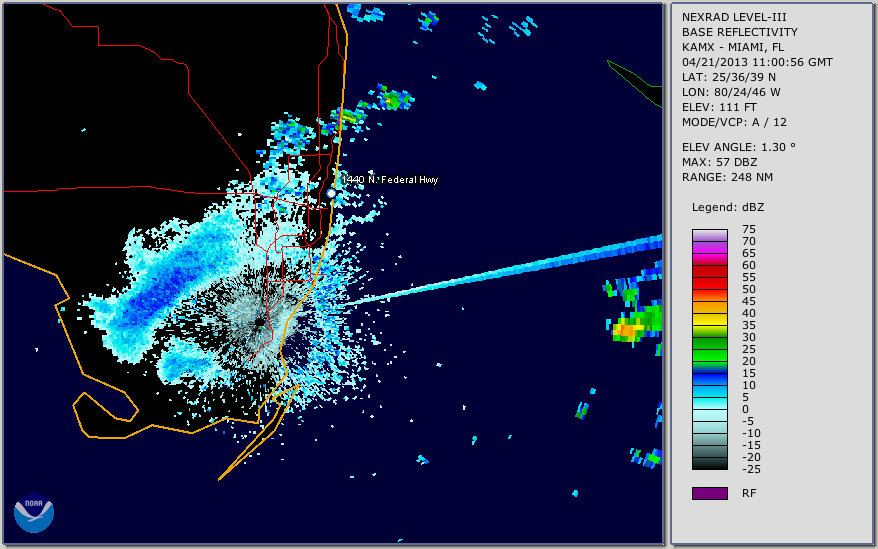Click the "1440 N. Federal Hwy" map label
Image resolution: width=878 pixels, height=549 pixels.
(x=390, y=179)
